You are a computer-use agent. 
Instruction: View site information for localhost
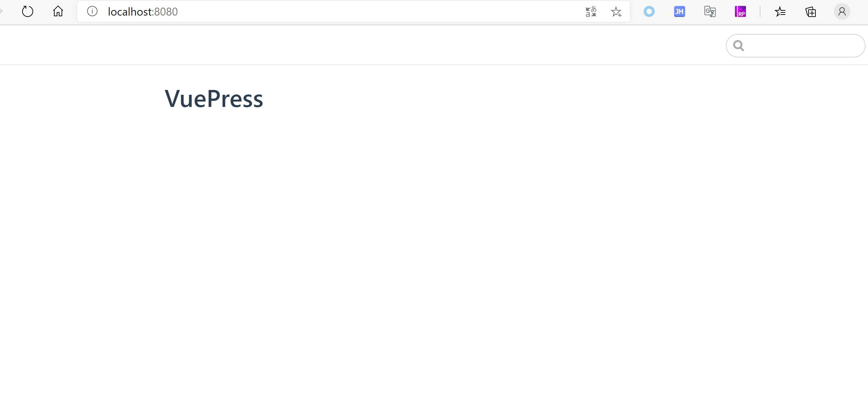92,11
